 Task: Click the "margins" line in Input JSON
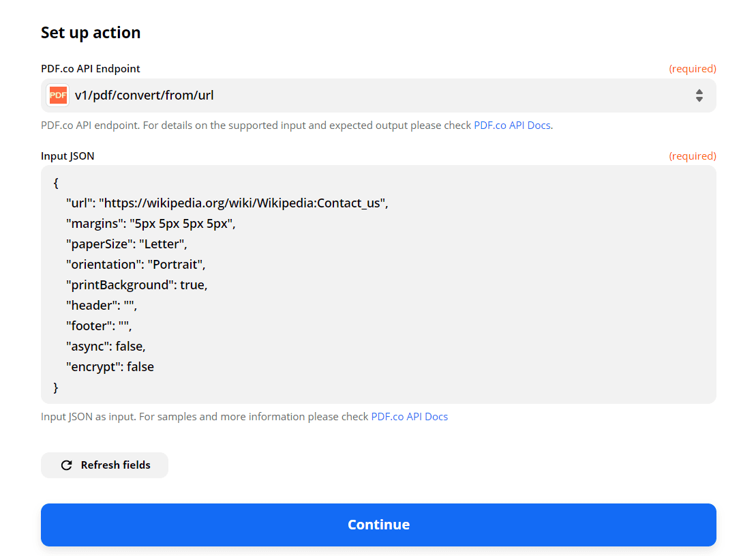151,224
